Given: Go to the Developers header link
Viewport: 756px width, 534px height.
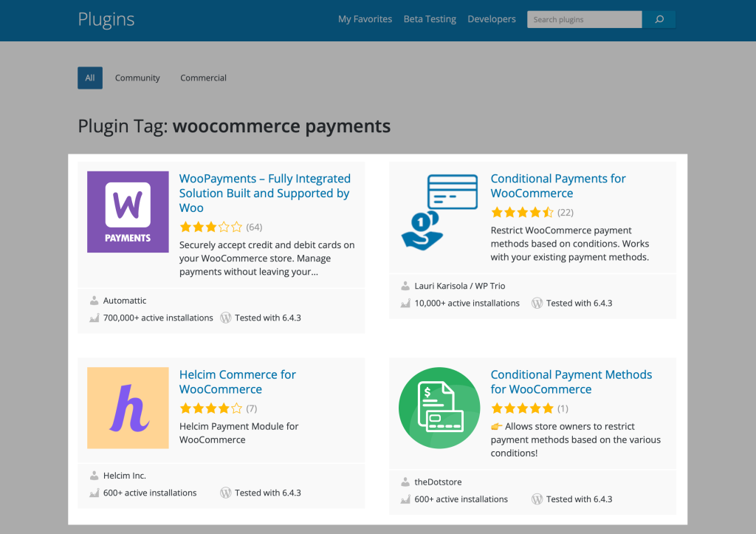Looking at the screenshot, I should point(492,19).
